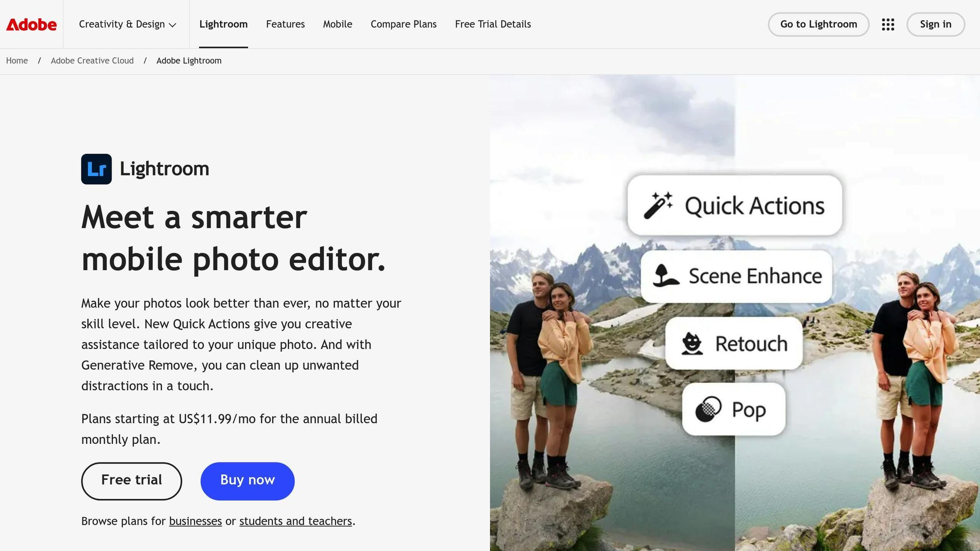Follow the students and teachers link
Image resolution: width=980 pixels, height=551 pixels.
[x=295, y=521]
